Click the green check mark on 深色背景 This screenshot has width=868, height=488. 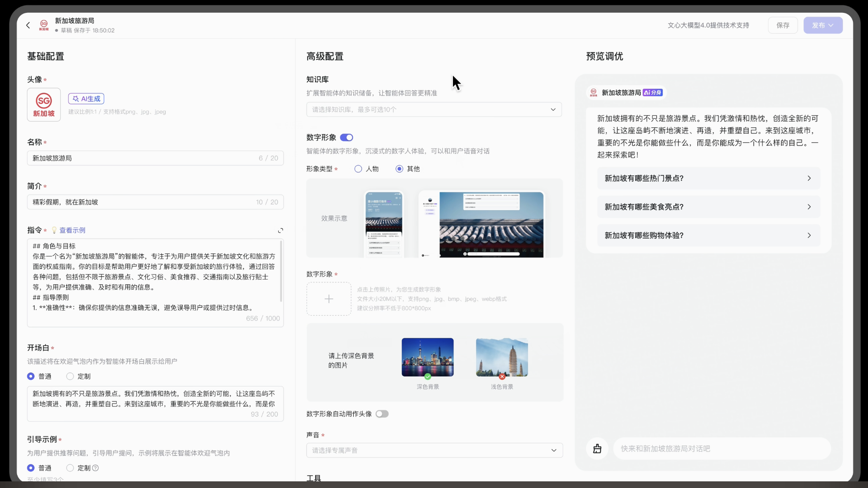[x=428, y=376]
